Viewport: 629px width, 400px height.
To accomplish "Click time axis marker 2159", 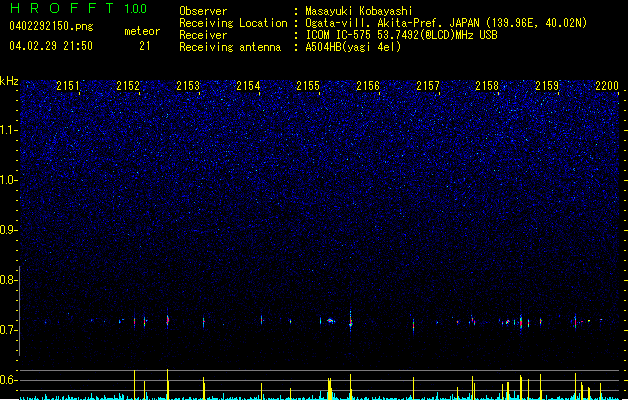I will (x=547, y=86).
